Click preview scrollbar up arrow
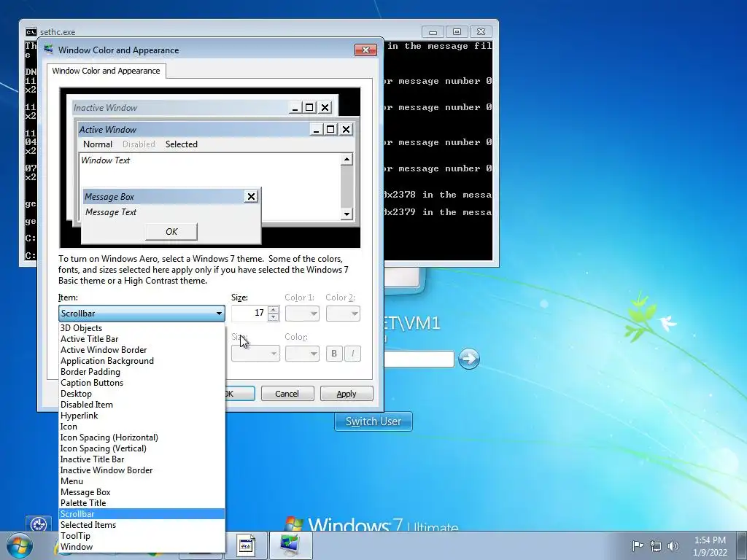 [x=347, y=159]
